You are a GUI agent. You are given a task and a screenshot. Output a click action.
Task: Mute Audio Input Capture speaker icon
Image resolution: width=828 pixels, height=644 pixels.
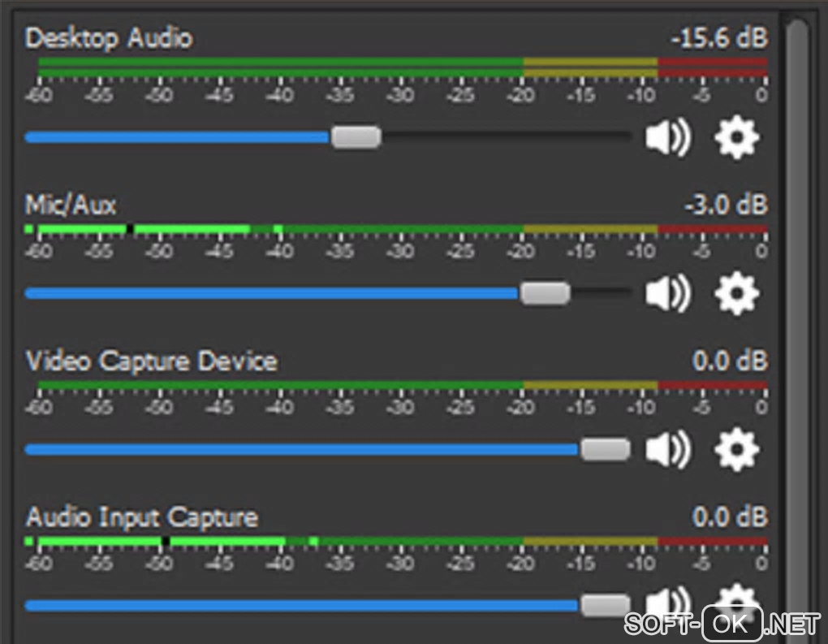click(x=667, y=601)
